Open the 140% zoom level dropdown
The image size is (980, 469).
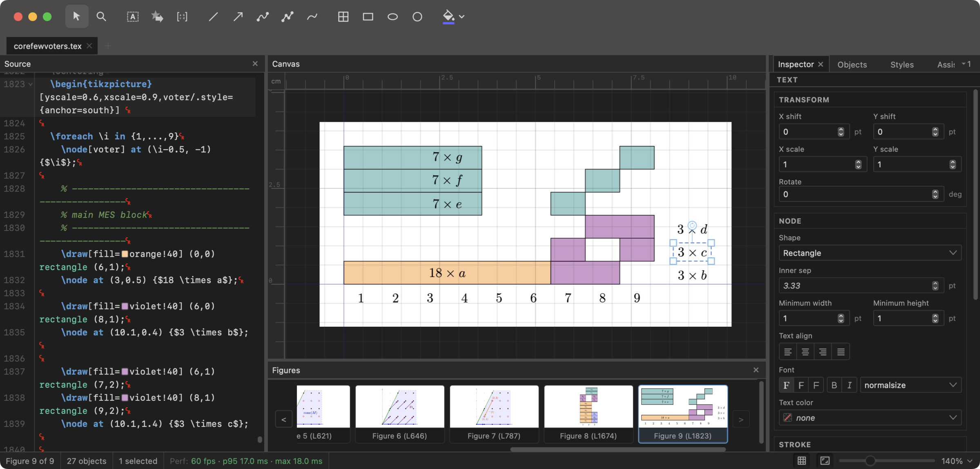(x=957, y=461)
